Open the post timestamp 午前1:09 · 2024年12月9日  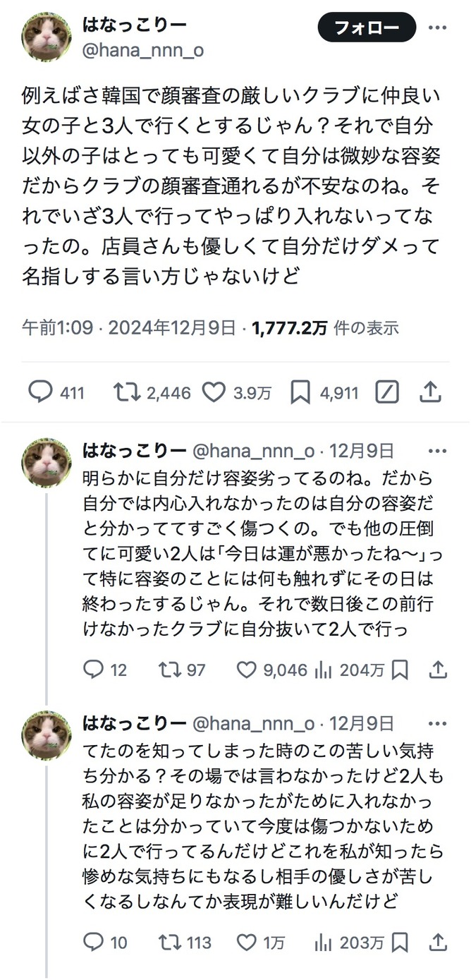tap(129, 328)
